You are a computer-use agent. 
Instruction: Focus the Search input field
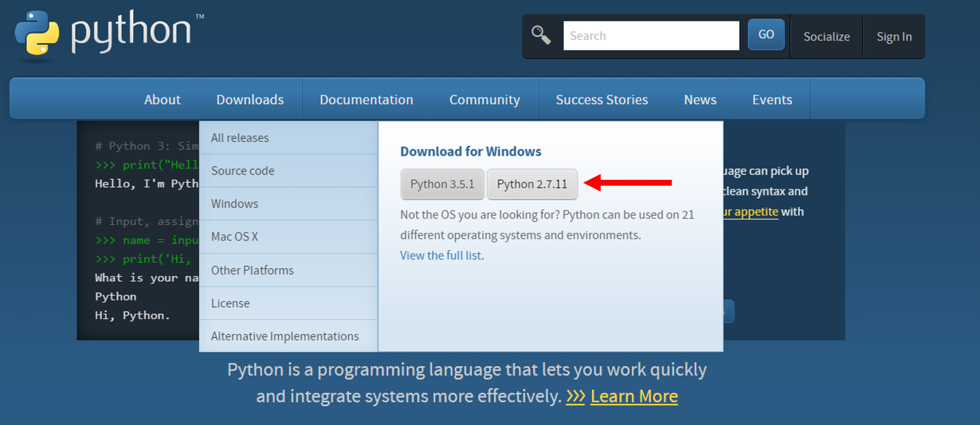[x=651, y=36]
